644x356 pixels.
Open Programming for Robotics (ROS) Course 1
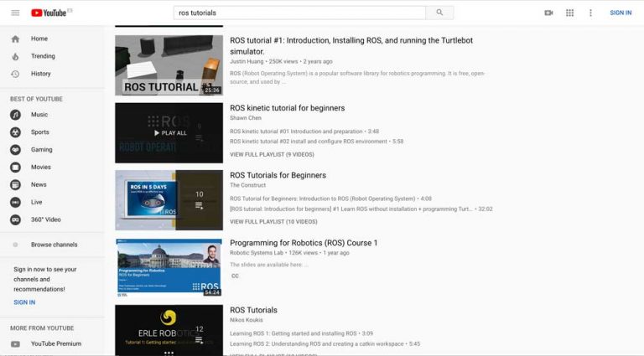pyautogui.click(x=304, y=243)
